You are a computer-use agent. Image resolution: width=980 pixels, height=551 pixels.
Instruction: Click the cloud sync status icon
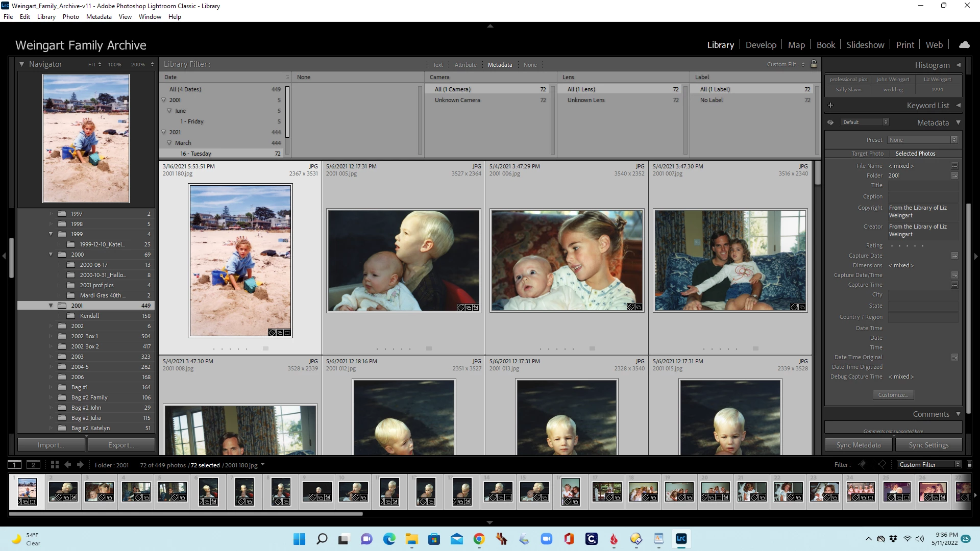(964, 45)
